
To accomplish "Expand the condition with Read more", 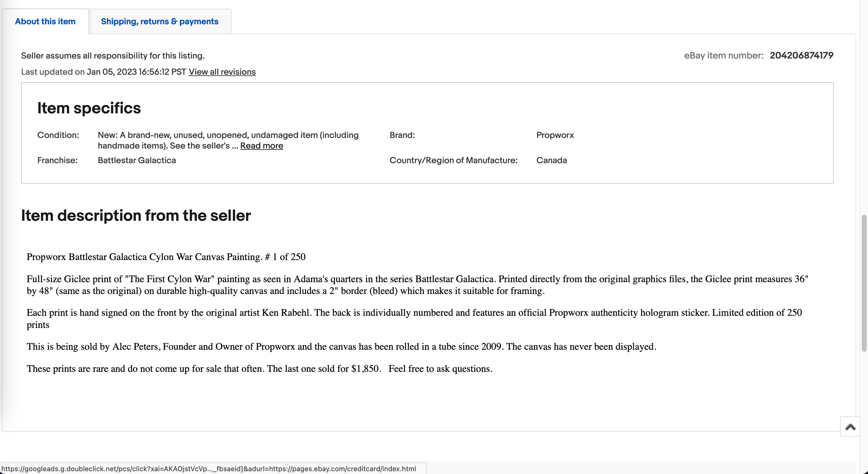I will tap(262, 146).
